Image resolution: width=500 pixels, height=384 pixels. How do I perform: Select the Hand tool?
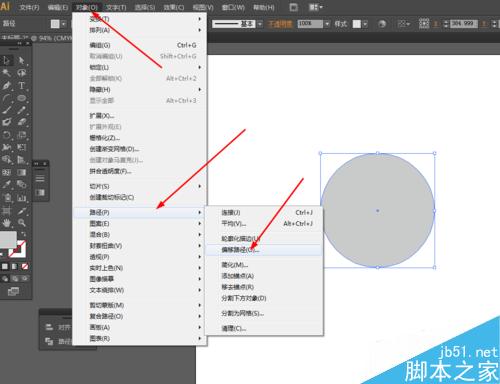tap(6, 222)
